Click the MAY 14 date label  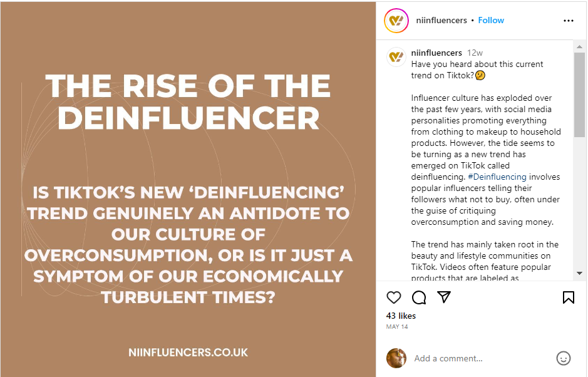[x=397, y=326]
